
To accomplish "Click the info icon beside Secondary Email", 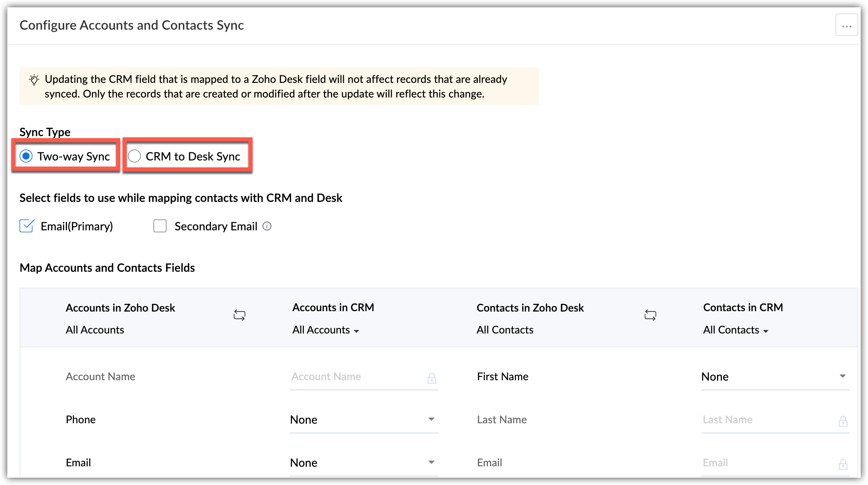I will [267, 226].
